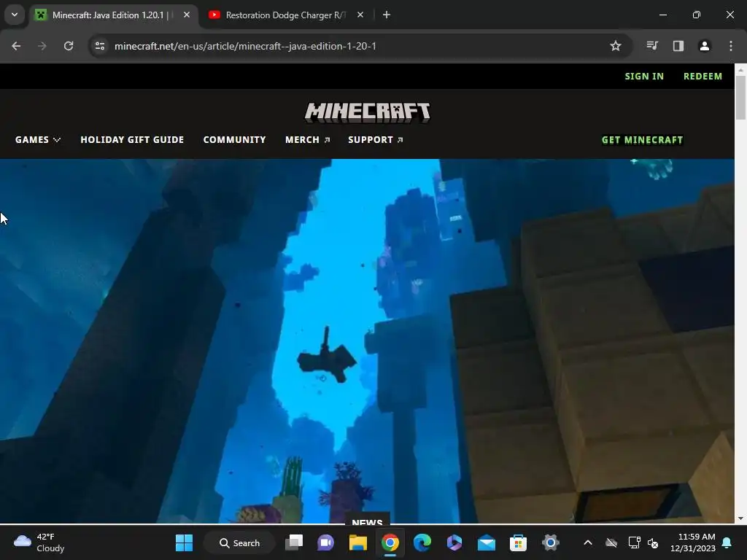Bookmark this page with the star icon
Screen dimensions: 747x560
point(616,46)
